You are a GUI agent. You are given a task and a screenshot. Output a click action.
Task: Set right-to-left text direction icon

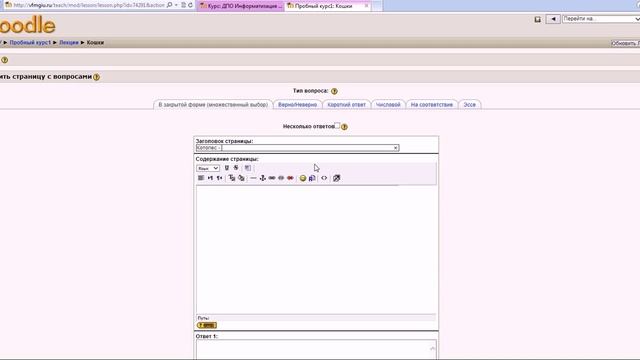tap(220, 178)
